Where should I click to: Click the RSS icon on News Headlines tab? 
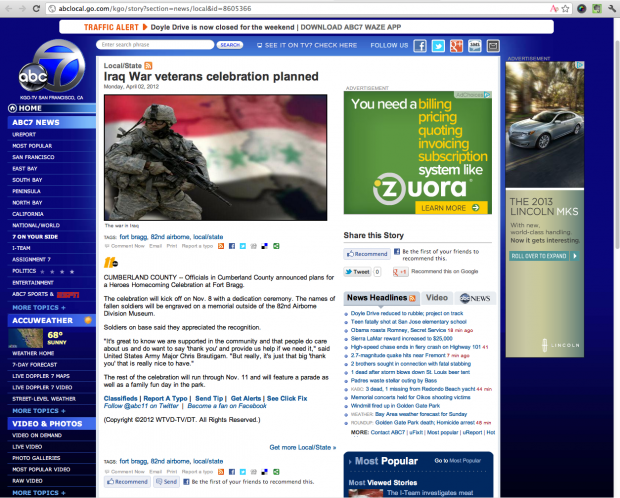pyautogui.click(x=412, y=298)
